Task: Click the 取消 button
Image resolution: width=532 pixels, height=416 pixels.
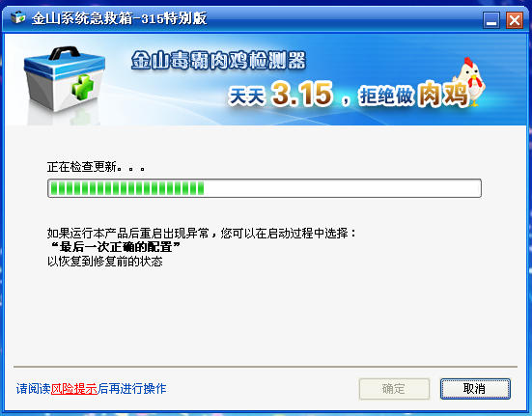Action: (475, 389)
